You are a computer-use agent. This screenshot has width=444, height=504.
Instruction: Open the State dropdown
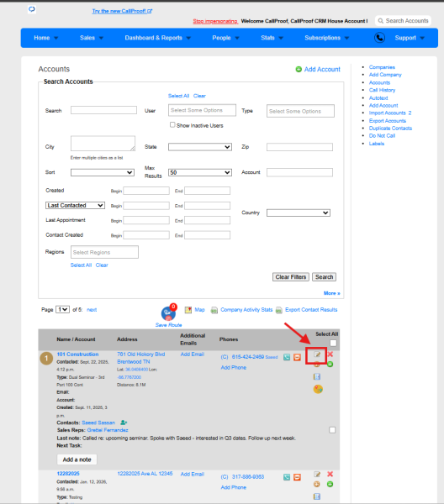point(200,147)
